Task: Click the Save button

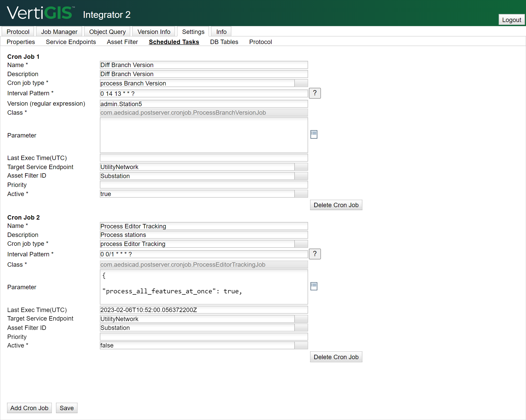Action: [67, 408]
